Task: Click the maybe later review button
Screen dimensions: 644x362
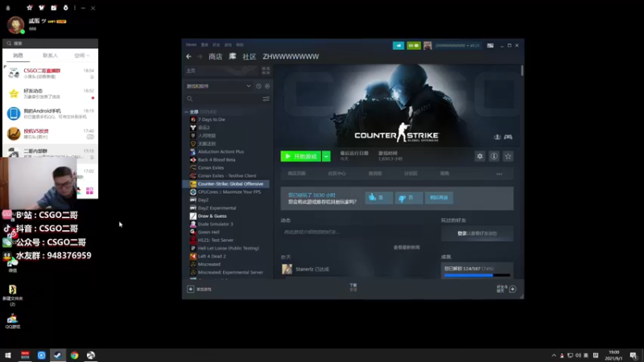Action: click(x=439, y=198)
